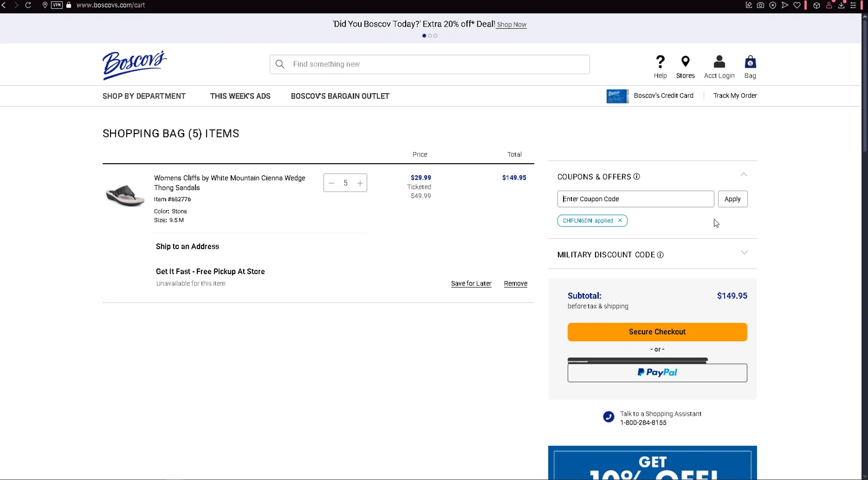Expand the Military Discount Code section
This screenshot has height=480, width=868.
tap(744, 253)
